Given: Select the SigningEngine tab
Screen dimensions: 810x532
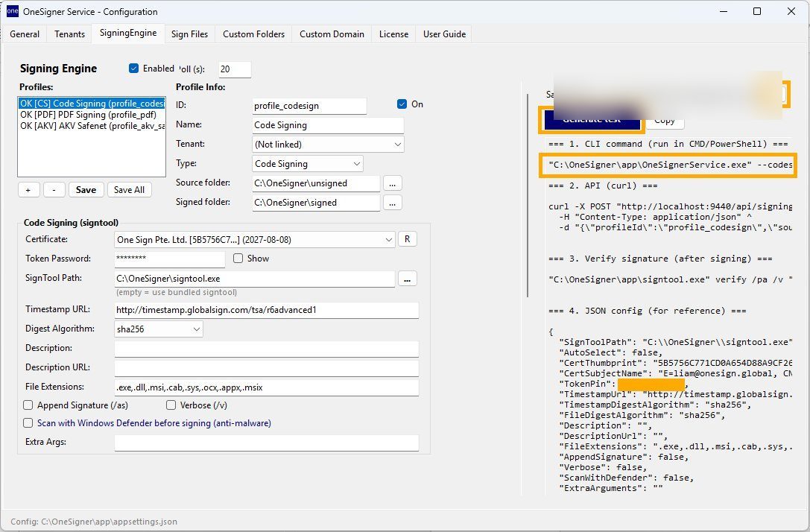Looking at the screenshot, I should pyautogui.click(x=128, y=33).
